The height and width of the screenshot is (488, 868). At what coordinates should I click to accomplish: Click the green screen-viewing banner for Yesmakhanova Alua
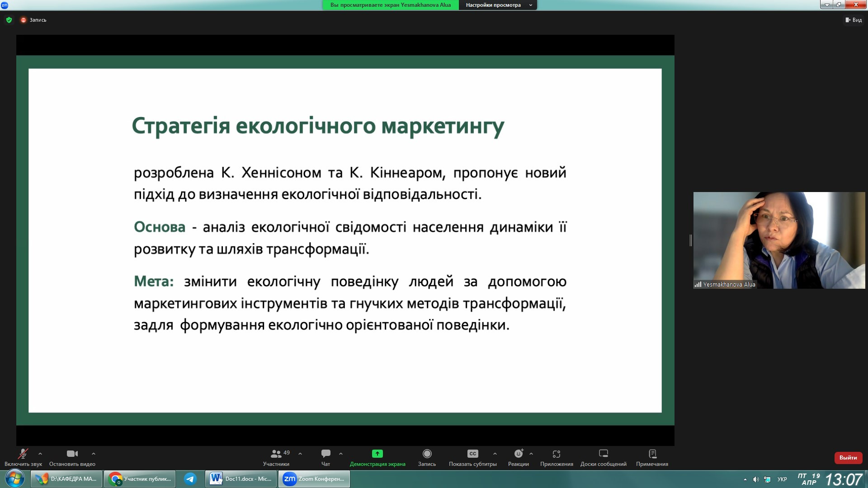[x=391, y=5]
